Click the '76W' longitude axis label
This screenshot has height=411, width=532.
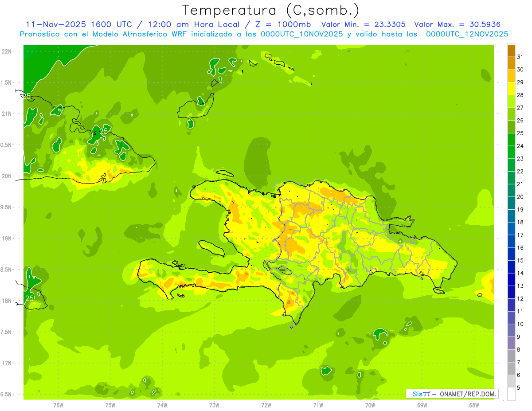click(x=58, y=405)
